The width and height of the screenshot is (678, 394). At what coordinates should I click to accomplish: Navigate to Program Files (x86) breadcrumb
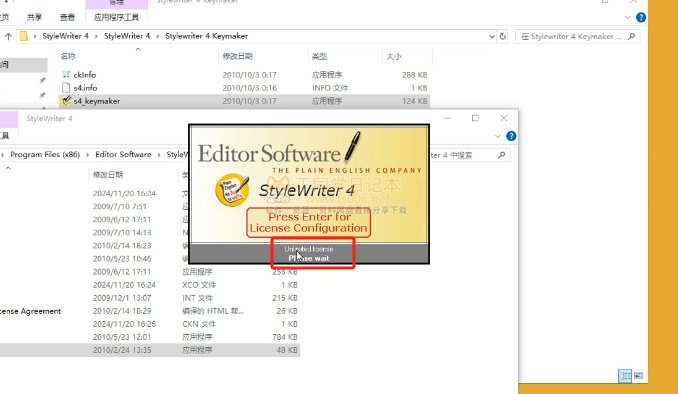(45, 154)
